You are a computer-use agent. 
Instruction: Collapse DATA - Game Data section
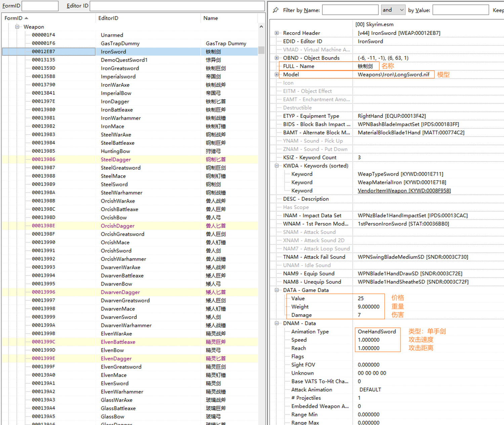tap(277, 290)
